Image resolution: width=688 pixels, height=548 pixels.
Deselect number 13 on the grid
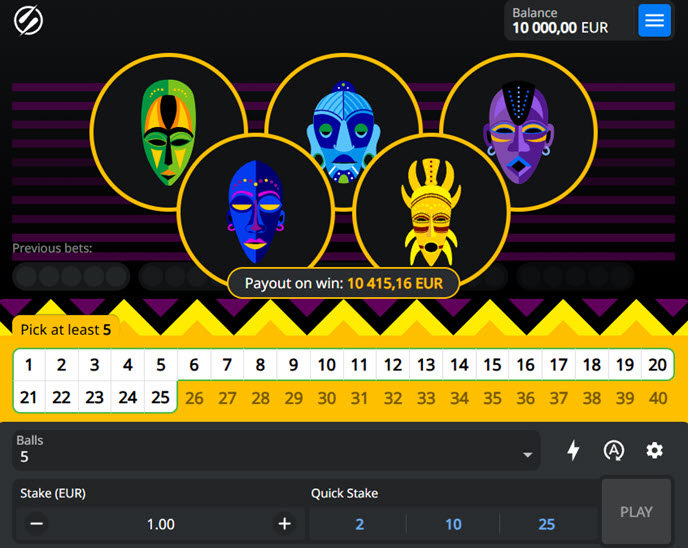426,365
